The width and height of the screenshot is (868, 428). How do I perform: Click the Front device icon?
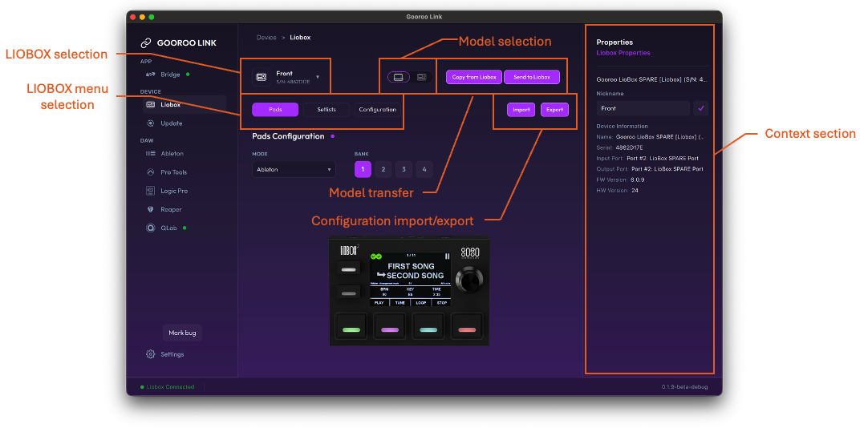coord(262,77)
